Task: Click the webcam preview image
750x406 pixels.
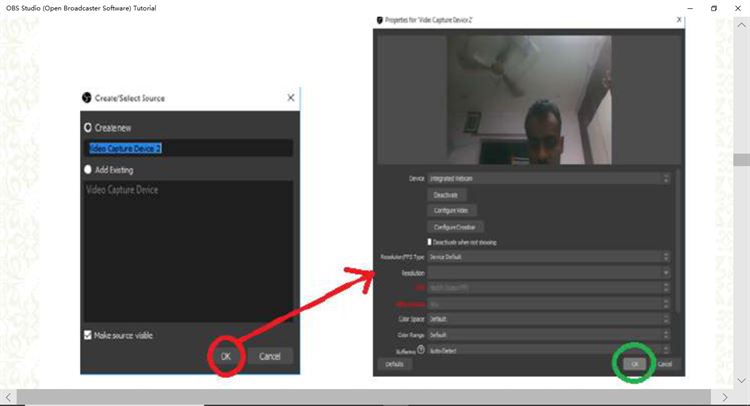Action: click(x=529, y=100)
